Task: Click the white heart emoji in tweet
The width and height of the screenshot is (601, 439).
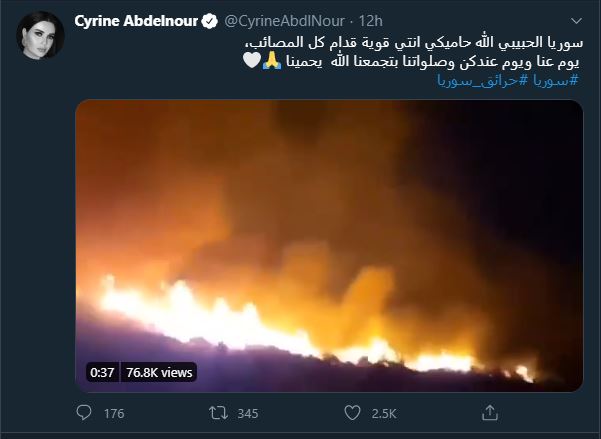Action: pyautogui.click(x=252, y=61)
